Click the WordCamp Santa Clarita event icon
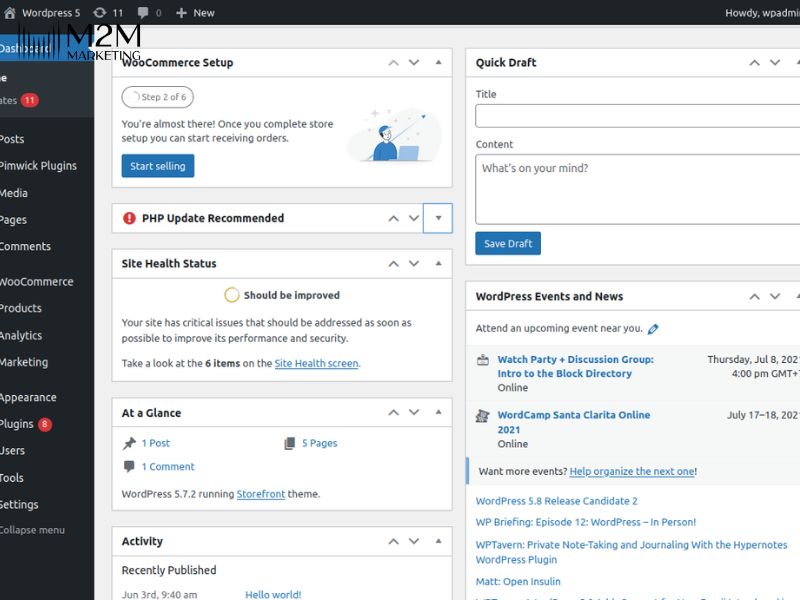 (x=483, y=416)
